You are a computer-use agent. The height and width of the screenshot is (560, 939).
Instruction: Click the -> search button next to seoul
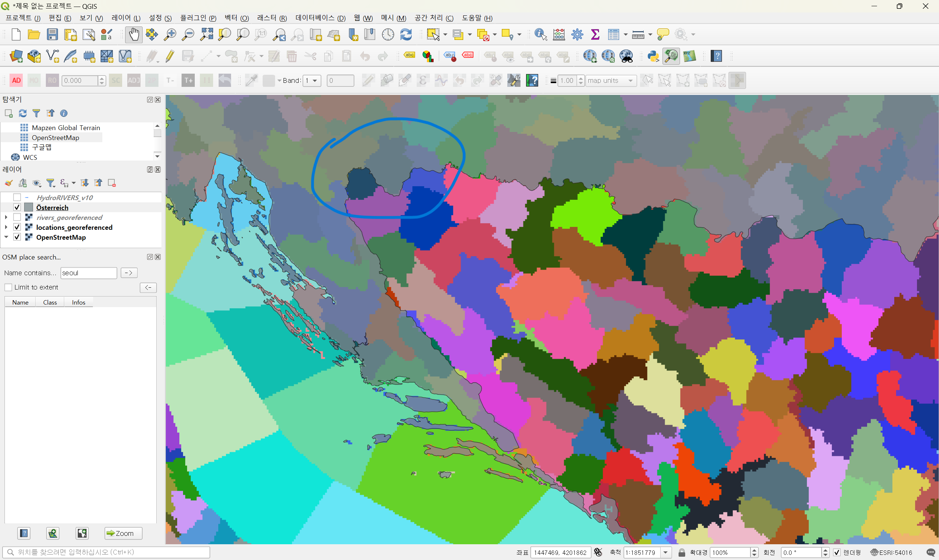(x=129, y=273)
